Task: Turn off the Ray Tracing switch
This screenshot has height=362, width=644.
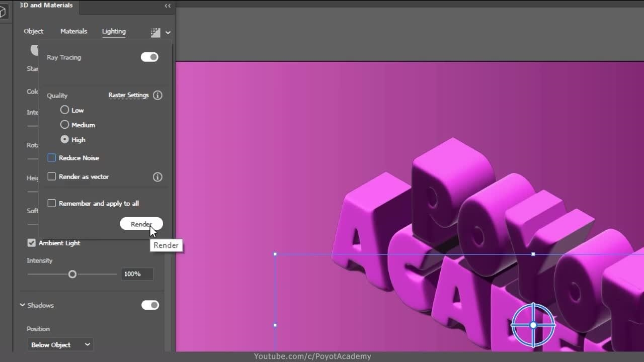Action: tap(149, 57)
